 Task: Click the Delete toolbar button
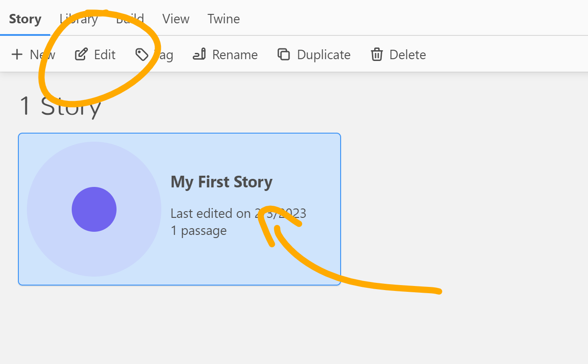tap(398, 54)
